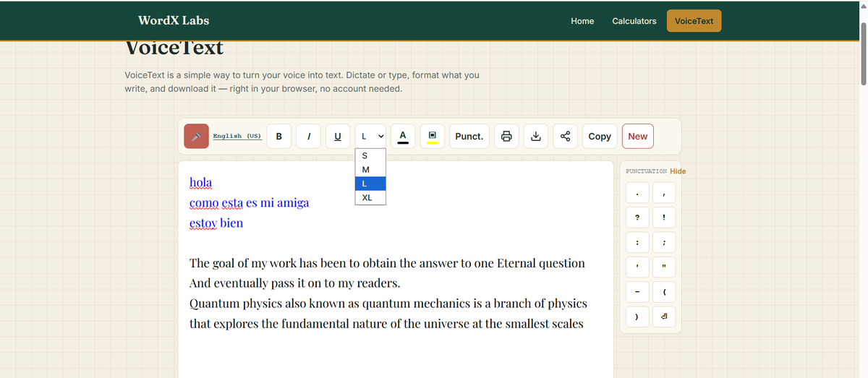
Task: Change language from English (US)
Action: (237, 136)
